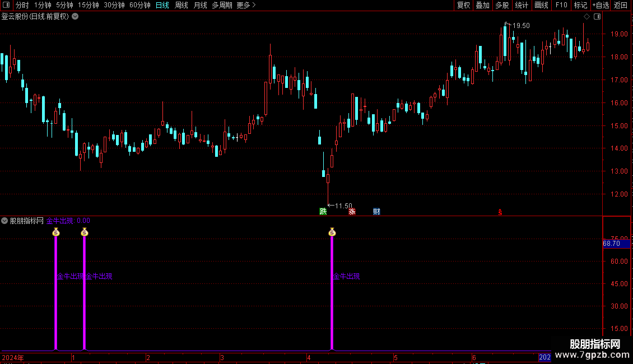Click the 12.00 price axis label
Screen dimensions: 633x364
click(x=619, y=194)
